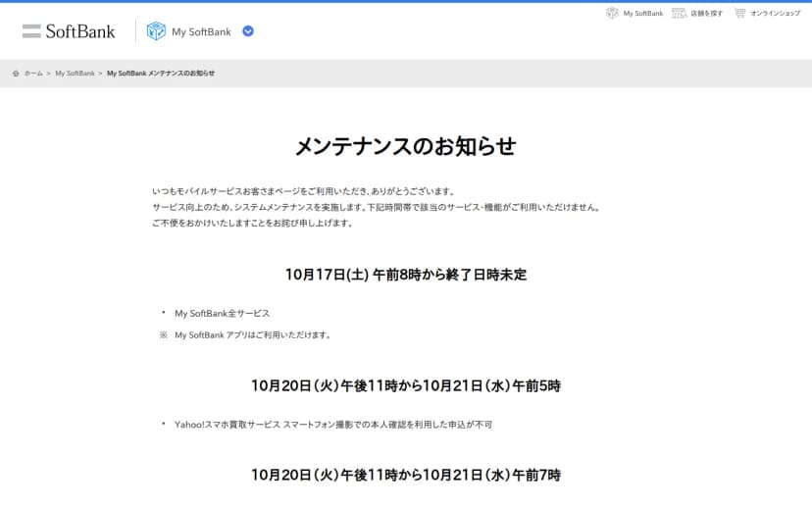Click the ご不便をおかけいたします apology sentence
Viewport: 812px width, 508px height.
253,224
